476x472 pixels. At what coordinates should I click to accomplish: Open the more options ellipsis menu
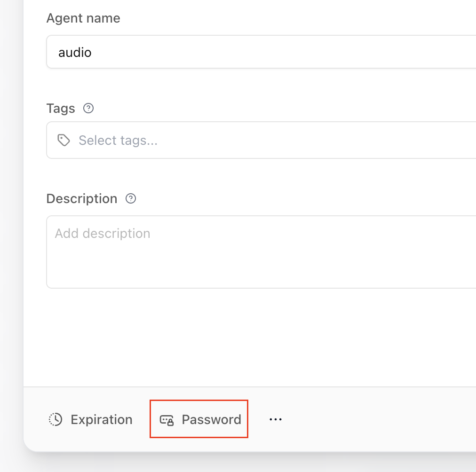point(275,419)
